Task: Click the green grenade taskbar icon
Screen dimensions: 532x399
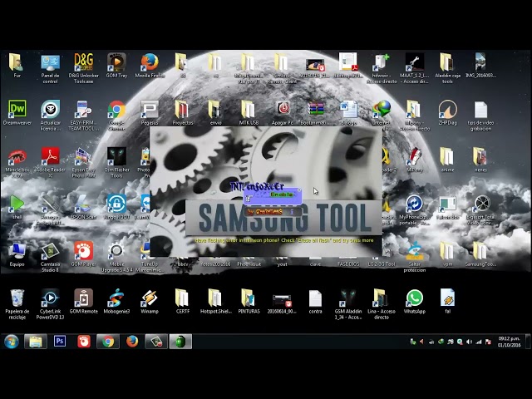Action: click(x=180, y=342)
